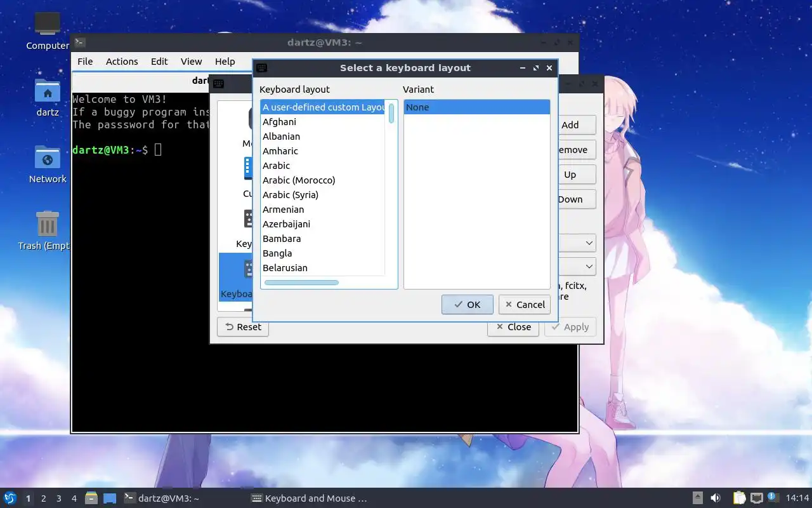Click the Up button in settings window
812x508 pixels.
[577, 175]
